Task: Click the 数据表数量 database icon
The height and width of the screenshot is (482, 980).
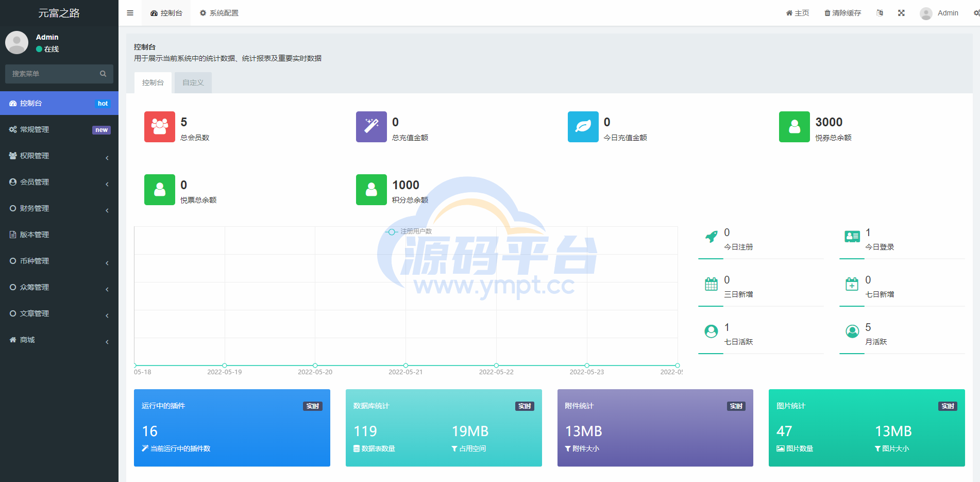Action: click(x=357, y=449)
